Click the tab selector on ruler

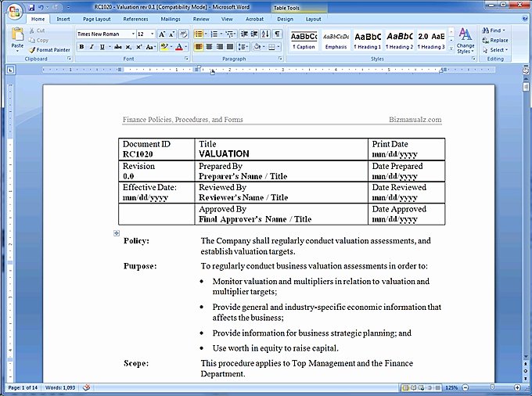[x=10, y=70]
